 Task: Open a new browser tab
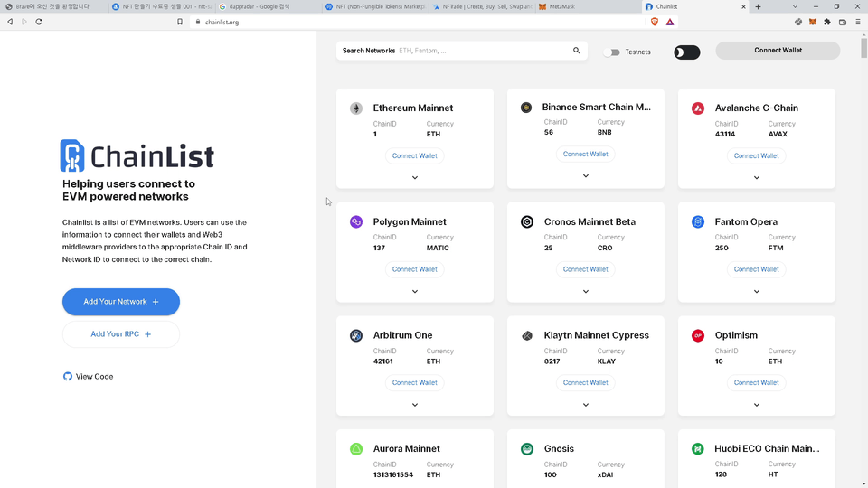click(758, 6)
